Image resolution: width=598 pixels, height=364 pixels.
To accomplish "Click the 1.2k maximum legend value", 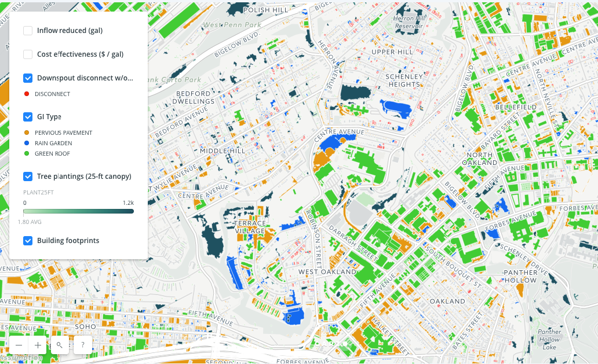I will pyautogui.click(x=129, y=203).
